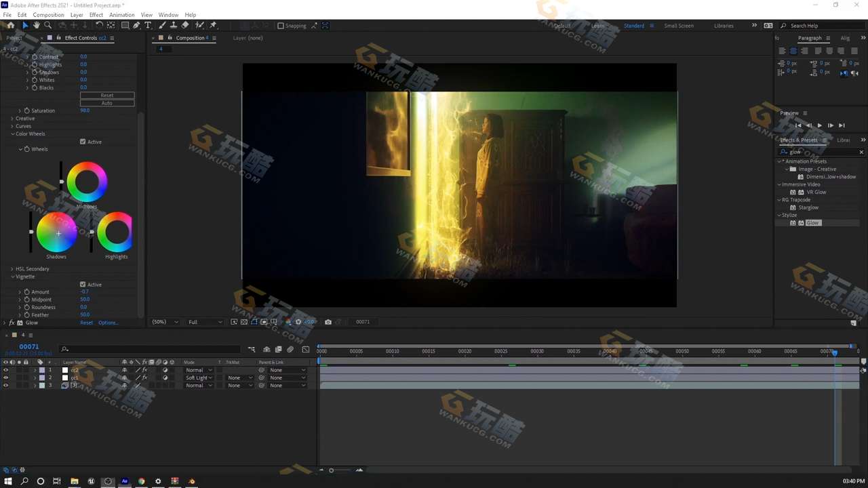Open the File menu
868x488 pixels.
click(7, 14)
